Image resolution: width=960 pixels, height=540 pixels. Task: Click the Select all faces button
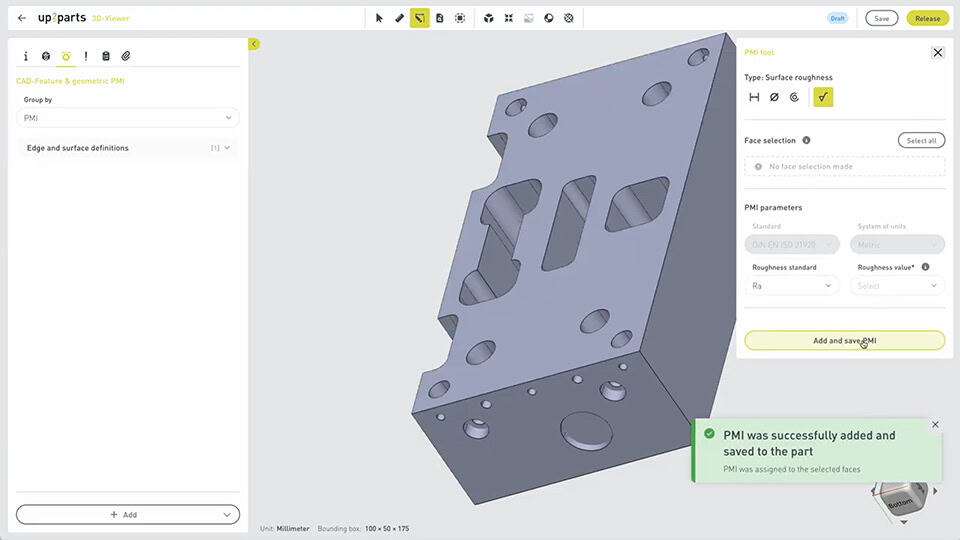click(x=921, y=140)
